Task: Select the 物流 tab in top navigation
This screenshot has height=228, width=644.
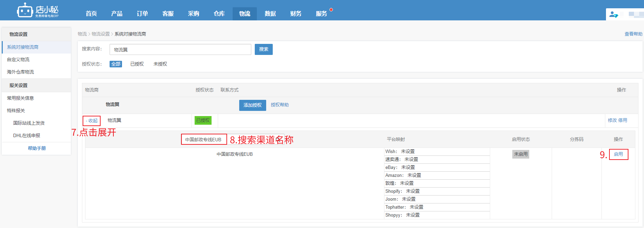Action: (245, 13)
